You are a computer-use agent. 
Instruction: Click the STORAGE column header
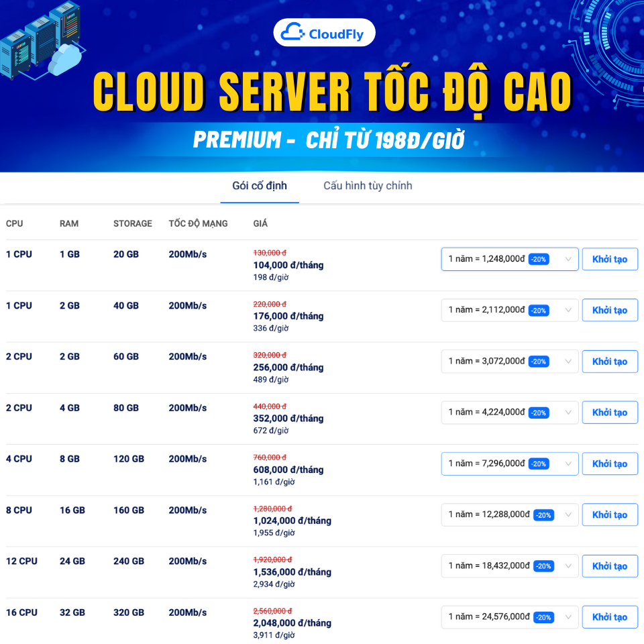click(133, 223)
